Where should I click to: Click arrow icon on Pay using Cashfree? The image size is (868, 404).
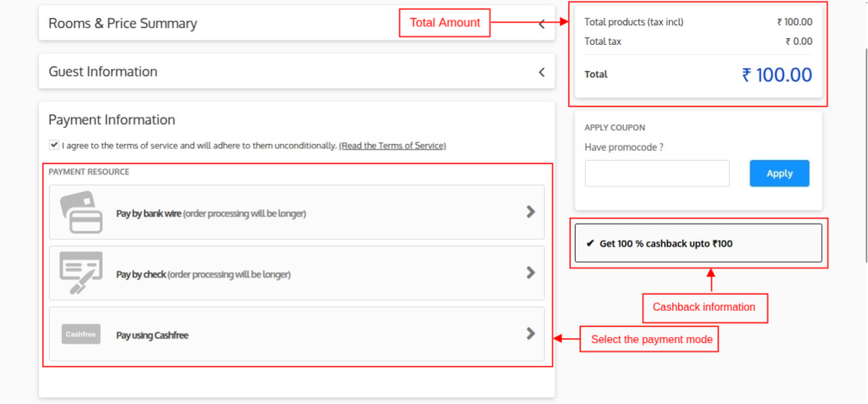(x=531, y=334)
